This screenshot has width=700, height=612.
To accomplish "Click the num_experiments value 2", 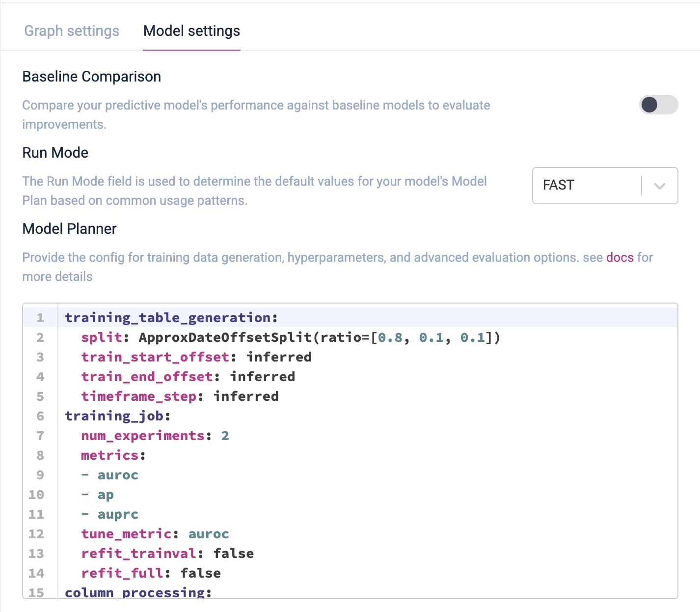I will point(225,436).
